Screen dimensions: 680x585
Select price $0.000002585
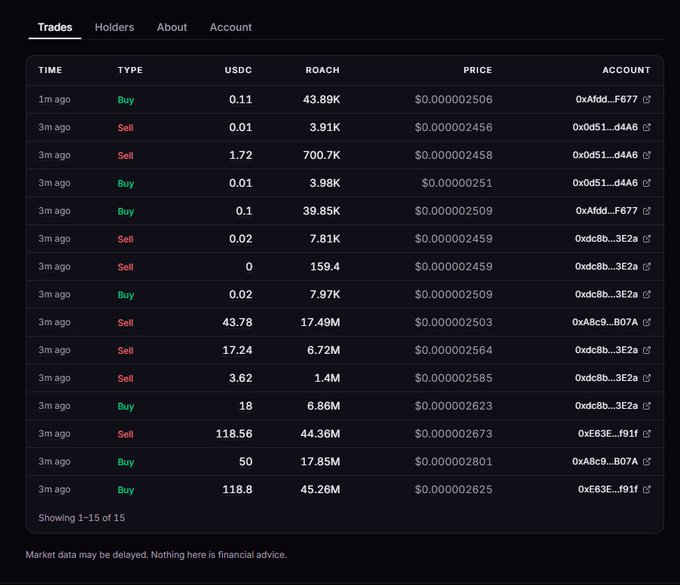pos(454,378)
